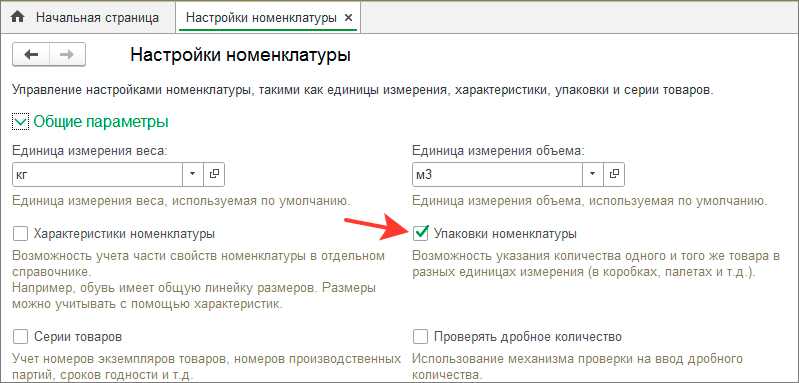Screen dimensions: 799x383
Task: Open the volume unit dropdown arrow
Action: (x=593, y=174)
